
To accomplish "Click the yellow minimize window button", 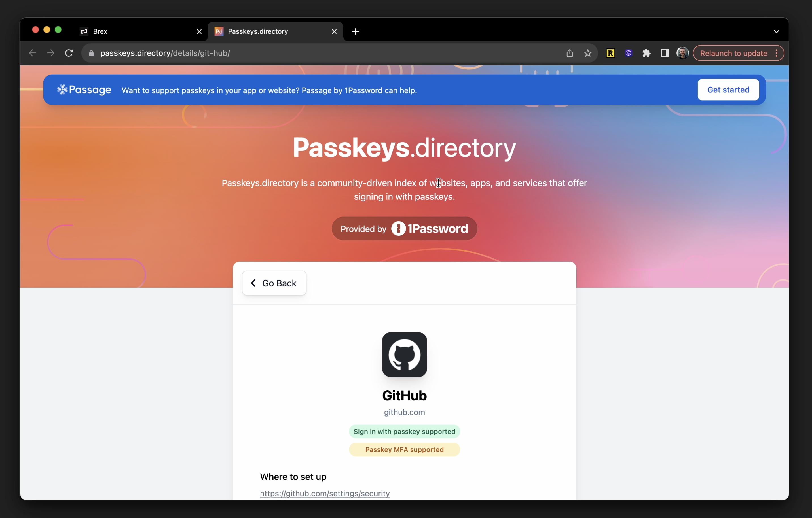I will (x=47, y=30).
